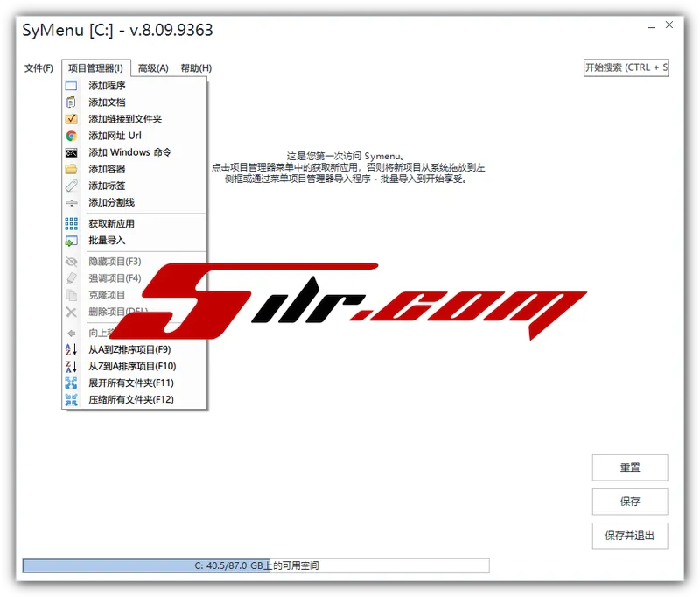Screen dimensions: 700x597
Task: Minimize the SyMenu window
Action: 651,27
